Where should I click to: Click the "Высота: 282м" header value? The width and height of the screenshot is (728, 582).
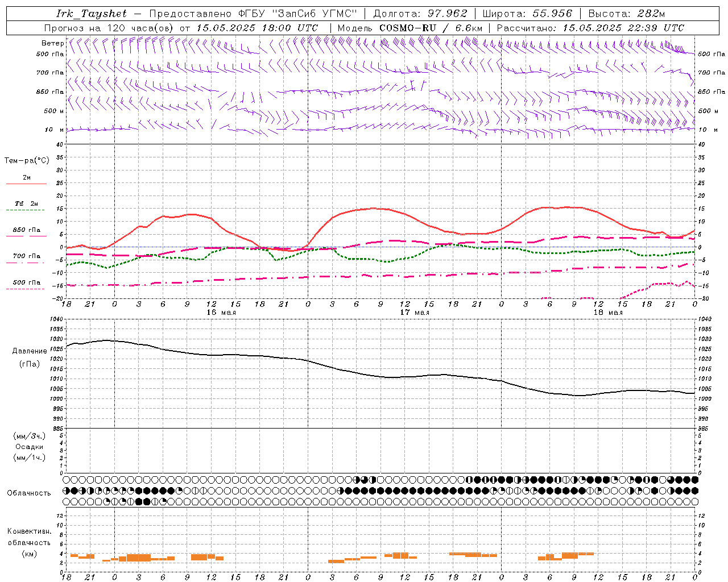(x=627, y=14)
